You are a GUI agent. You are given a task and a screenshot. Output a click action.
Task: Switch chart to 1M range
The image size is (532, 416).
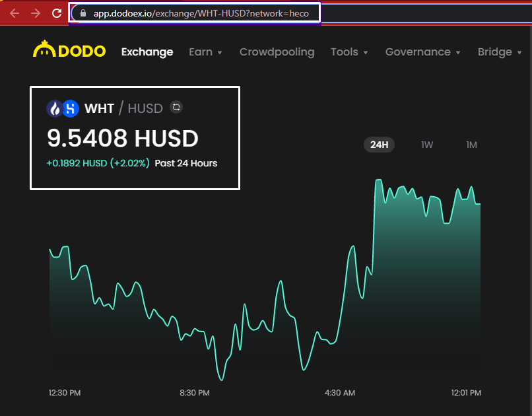pyautogui.click(x=471, y=145)
